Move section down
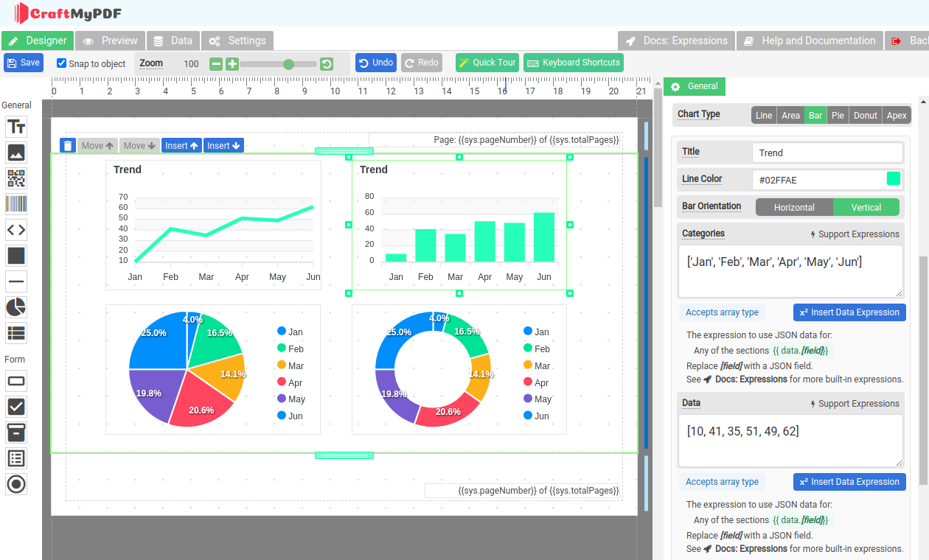Viewport: 929px width, 560px height. click(140, 146)
